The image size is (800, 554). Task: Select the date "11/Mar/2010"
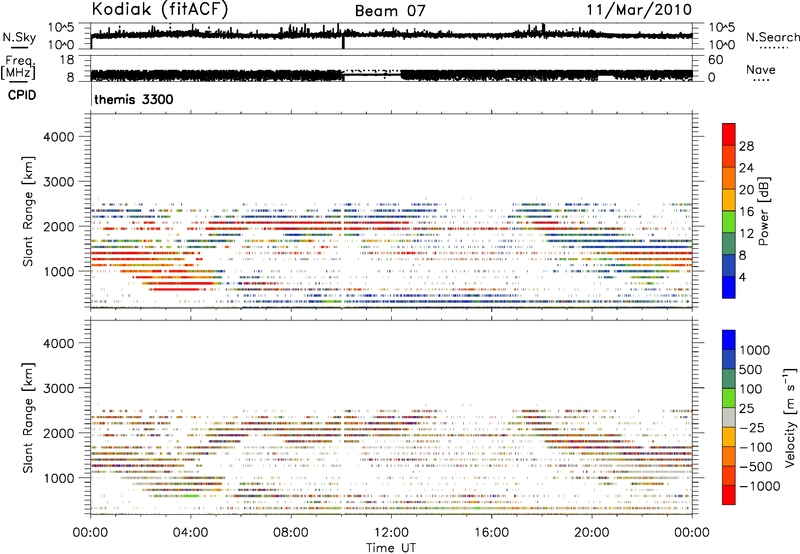[639, 10]
